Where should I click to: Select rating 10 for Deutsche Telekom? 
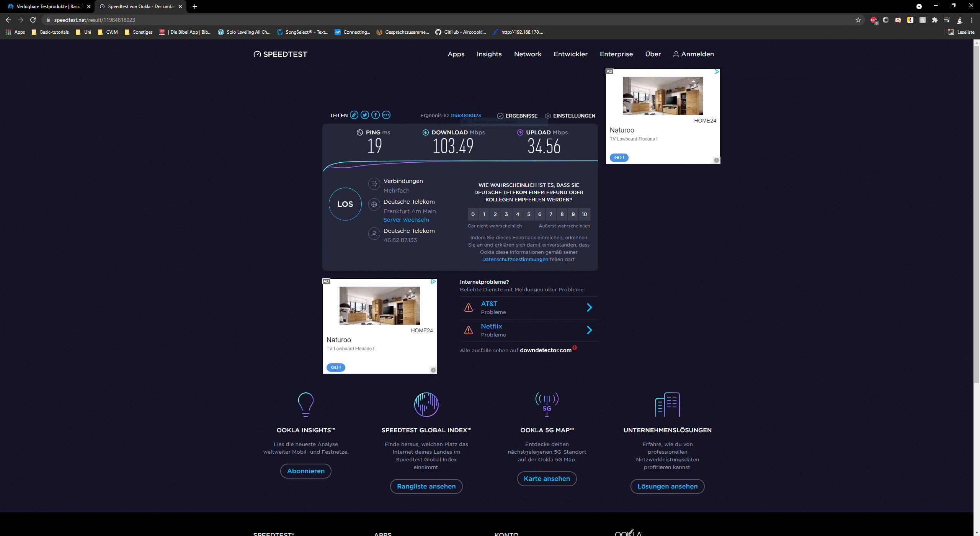[584, 214]
